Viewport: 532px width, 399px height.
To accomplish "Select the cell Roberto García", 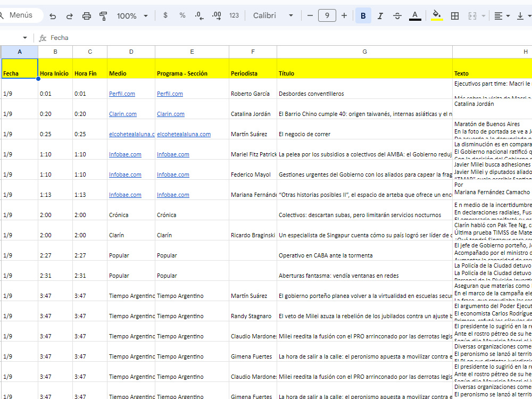I will [x=253, y=89].
